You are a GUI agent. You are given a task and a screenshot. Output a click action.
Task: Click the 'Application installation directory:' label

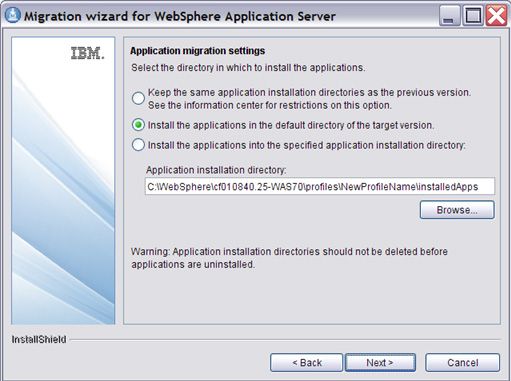[x=216, y=170]
